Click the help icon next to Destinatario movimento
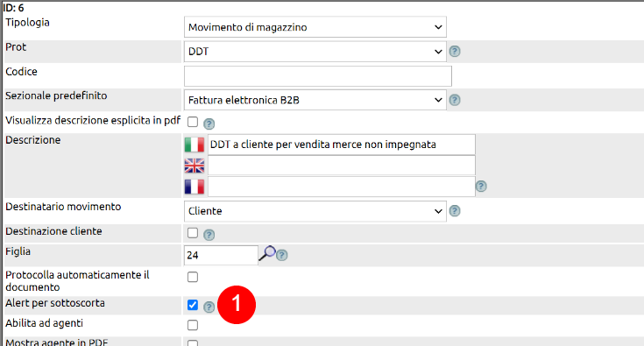The image size is (644, 346). [x=454, y=211]
